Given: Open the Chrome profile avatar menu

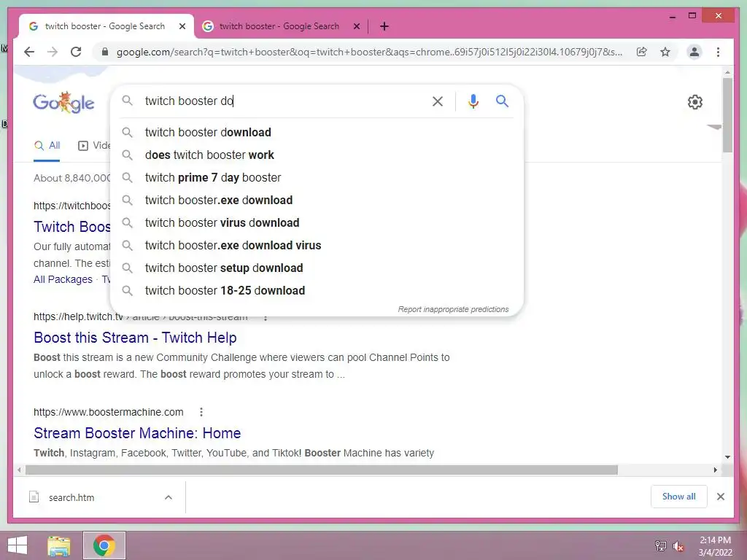Looking at the screenshot, I should click(x=694, y=52).
